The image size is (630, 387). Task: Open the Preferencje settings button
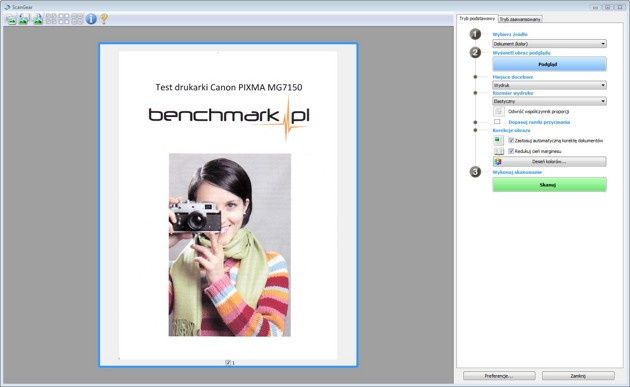coord(499,375)
